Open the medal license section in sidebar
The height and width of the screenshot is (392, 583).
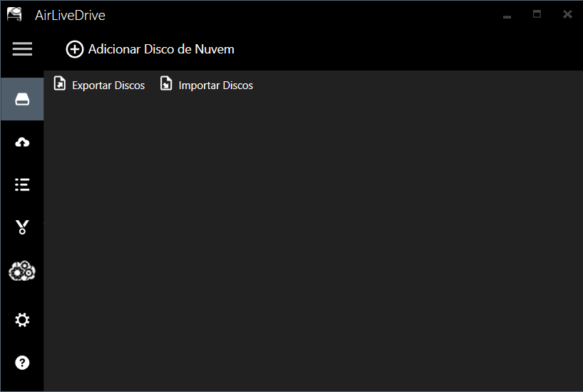[22, 227]
